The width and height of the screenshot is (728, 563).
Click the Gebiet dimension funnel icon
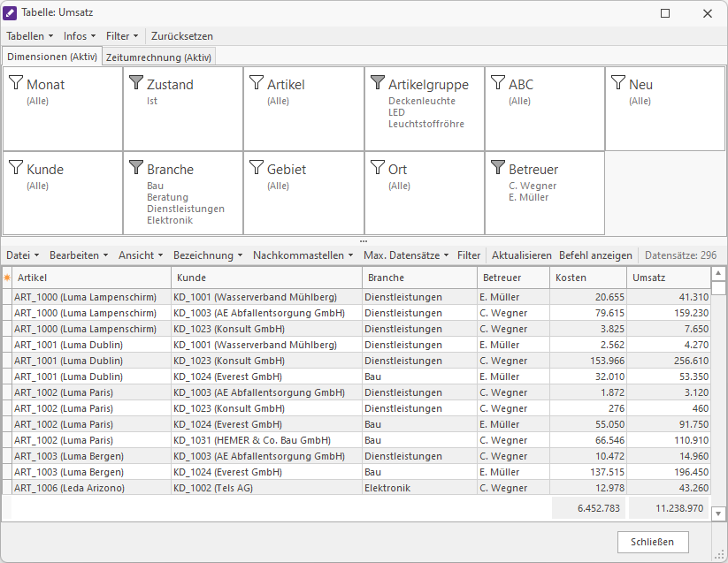click(x=256, y=168)
